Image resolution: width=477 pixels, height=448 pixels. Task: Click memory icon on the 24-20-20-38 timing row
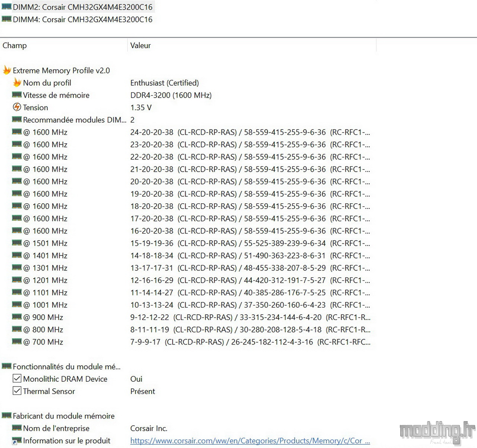[x=17, y=131]
